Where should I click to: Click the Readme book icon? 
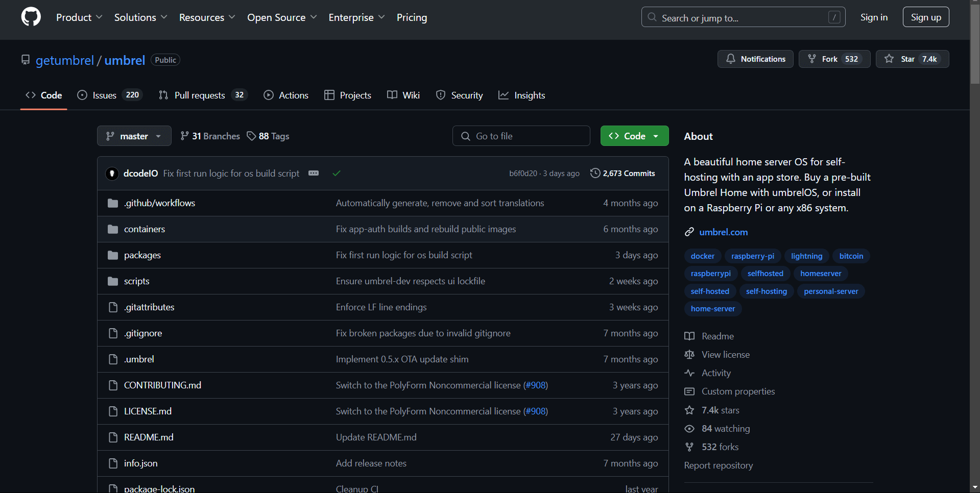[x=689, y=336]
